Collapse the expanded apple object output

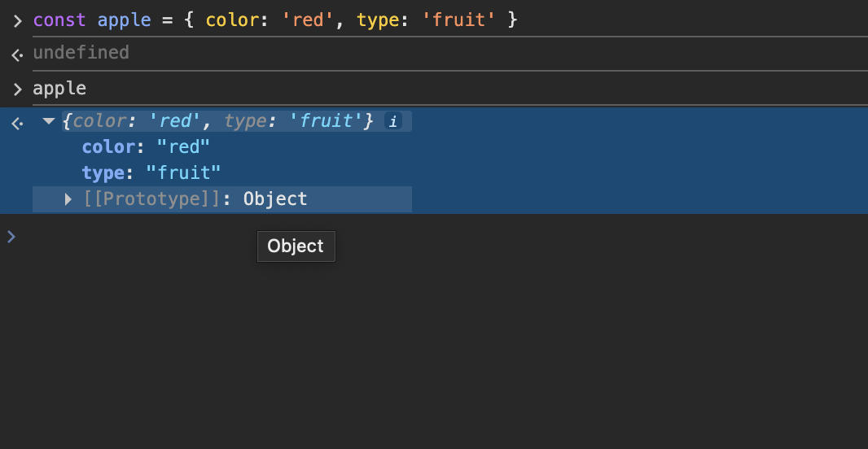tap(49, 121)
